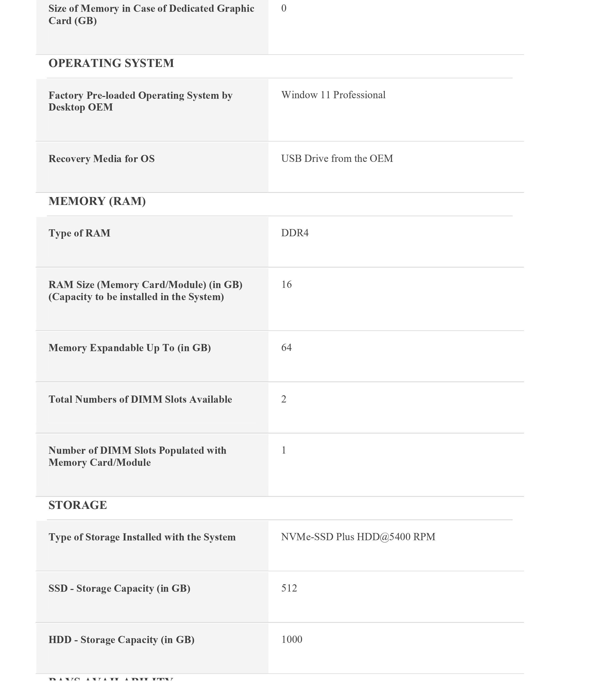Viewport: 591px width, 700px height.
Task: Select the DDR4 value
Action: click(295, 233)
